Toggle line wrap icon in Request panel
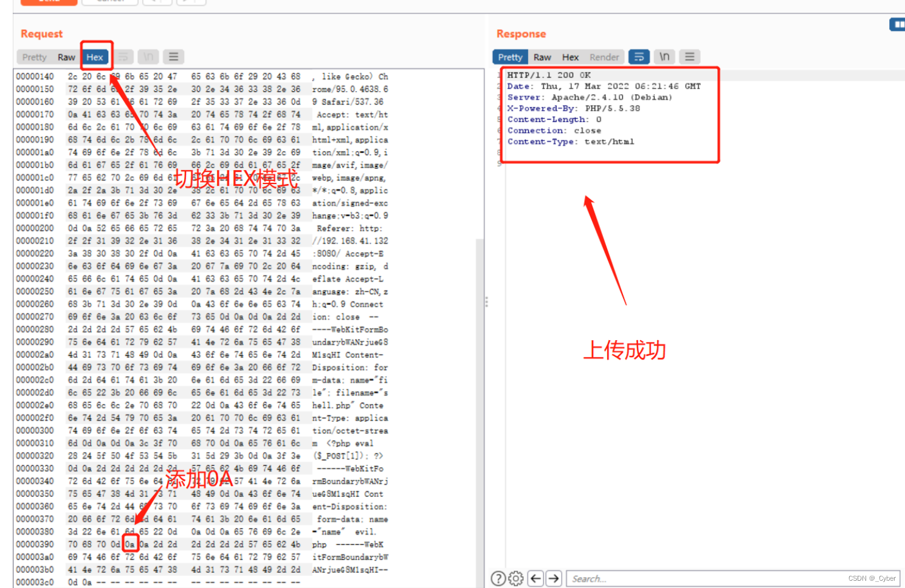Image resolution: width=905 pixels, height=588 pixels. [x=123, y=57]
